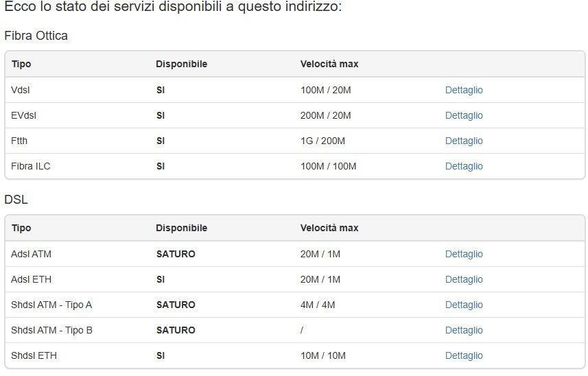Open Dettaglio for Shdsl ATM - Tipo A

464,305
